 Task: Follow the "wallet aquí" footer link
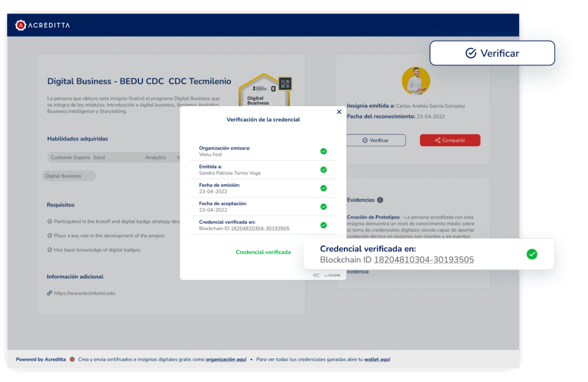[377, 360]
